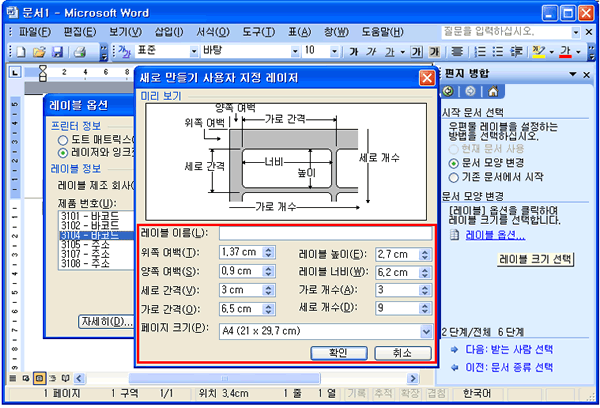Click 자세히(D)... button in label options
The width and height of the screenshot is (600, 408).
pyautogui.click(x=106, y=322)
